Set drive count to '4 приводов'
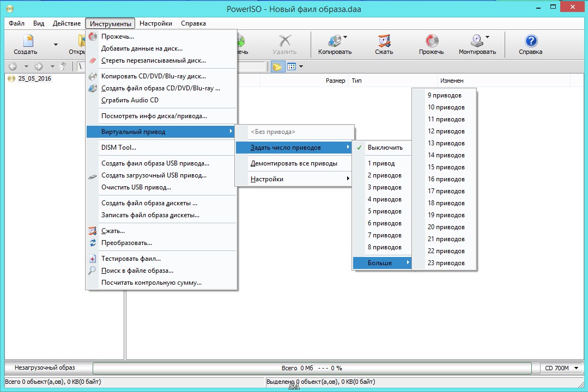 click(382, 199)
